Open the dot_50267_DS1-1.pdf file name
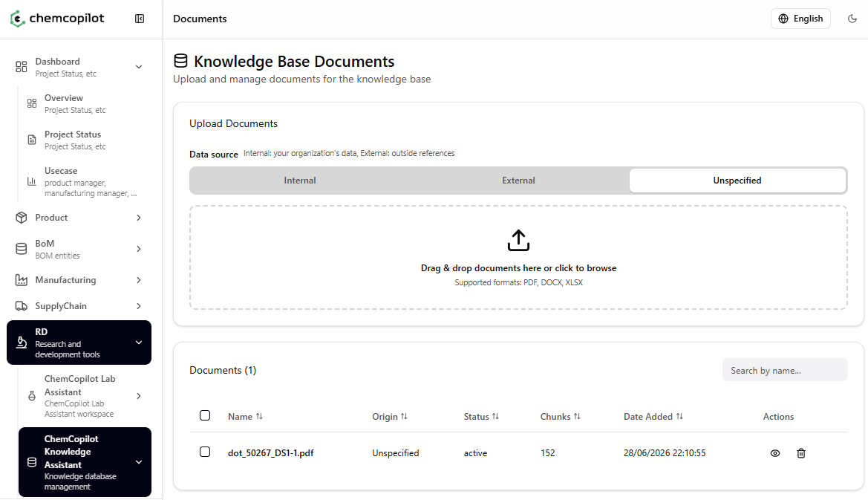868x500 pixels. (x=271, y=453)
